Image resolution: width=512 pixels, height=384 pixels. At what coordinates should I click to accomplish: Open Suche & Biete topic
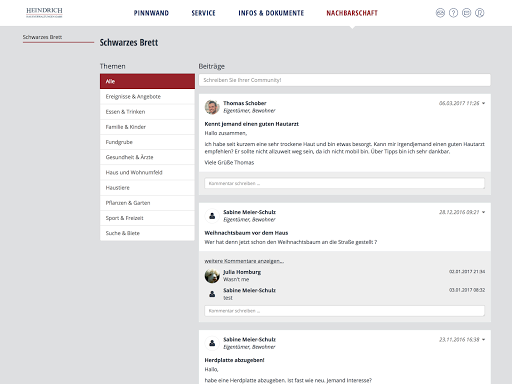[x=147, y=233]
